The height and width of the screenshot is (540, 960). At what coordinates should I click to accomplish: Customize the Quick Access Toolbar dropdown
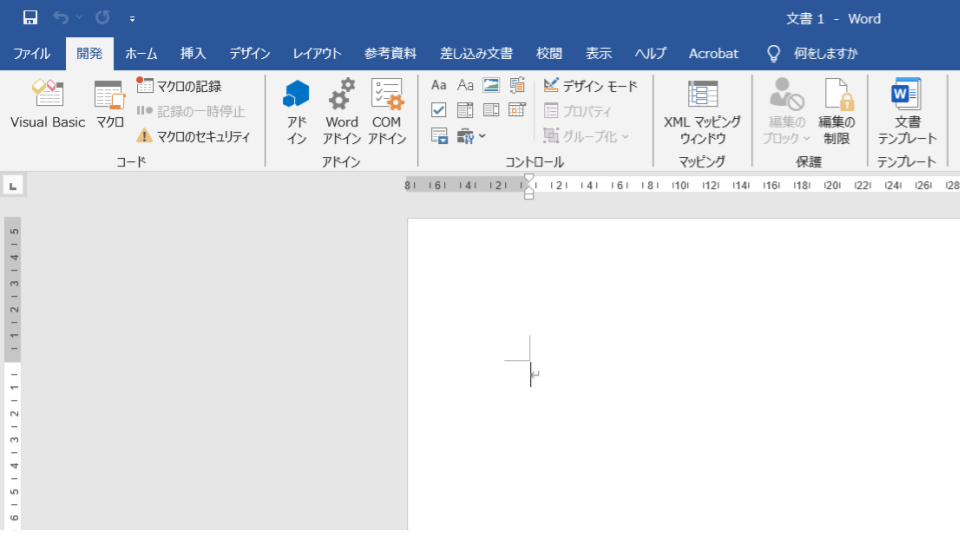[x=132, y=19]
